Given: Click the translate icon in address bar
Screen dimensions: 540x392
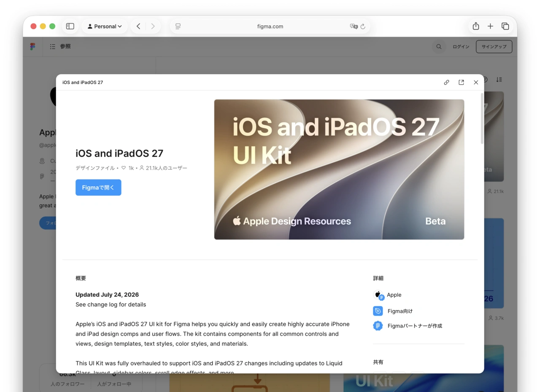Looking at the screenshot, I should (x=354, y=26).
